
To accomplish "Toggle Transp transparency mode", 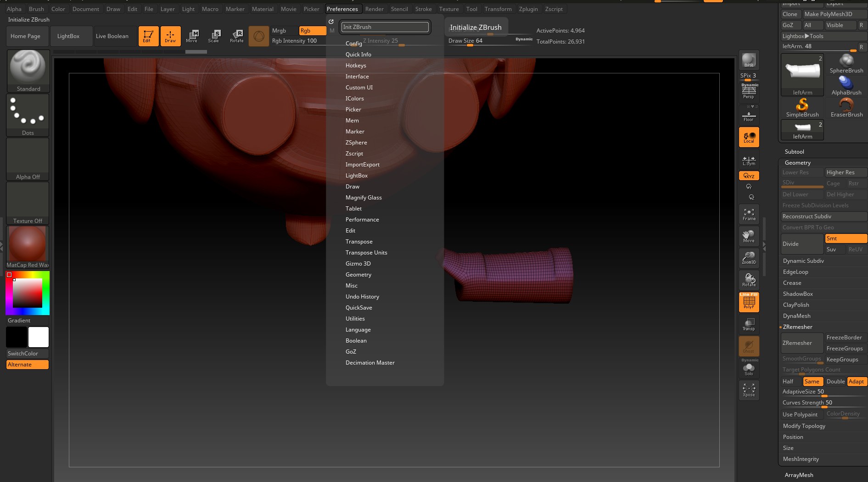I will 749,324.
